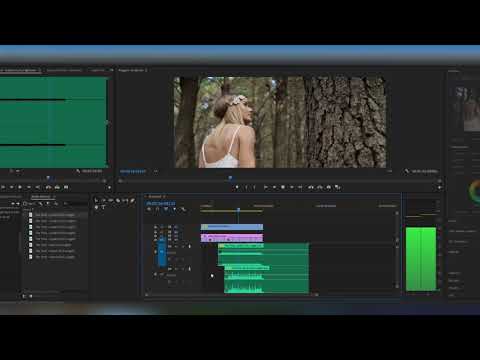The image size is (480, 360).
Task: Toggle comparison view in Program monitor
Action: [338, 187]
